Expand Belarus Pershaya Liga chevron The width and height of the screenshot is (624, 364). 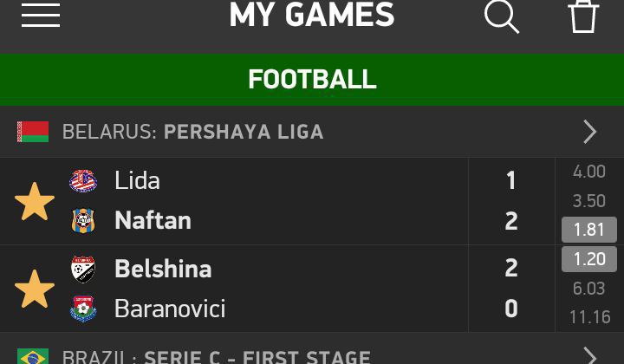point(590,132)
